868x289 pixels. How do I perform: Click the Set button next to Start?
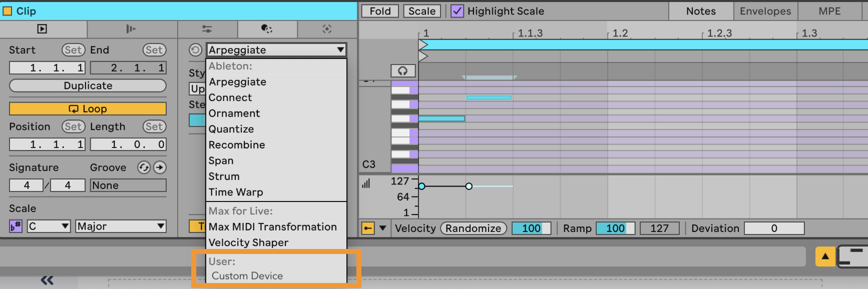(73, 50)
